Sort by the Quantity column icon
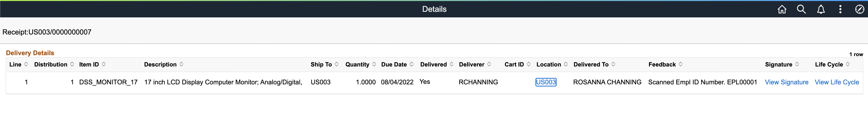 (x=374, y=64)
